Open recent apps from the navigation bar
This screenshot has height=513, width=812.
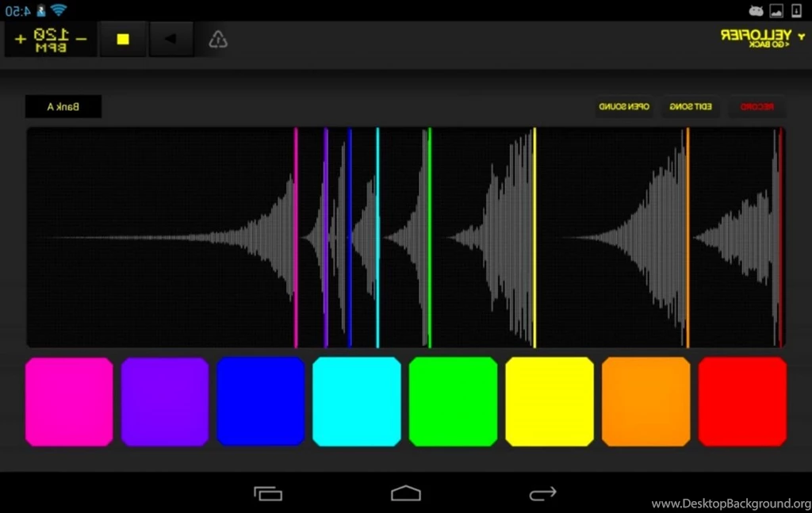click(x=269, y=492)
